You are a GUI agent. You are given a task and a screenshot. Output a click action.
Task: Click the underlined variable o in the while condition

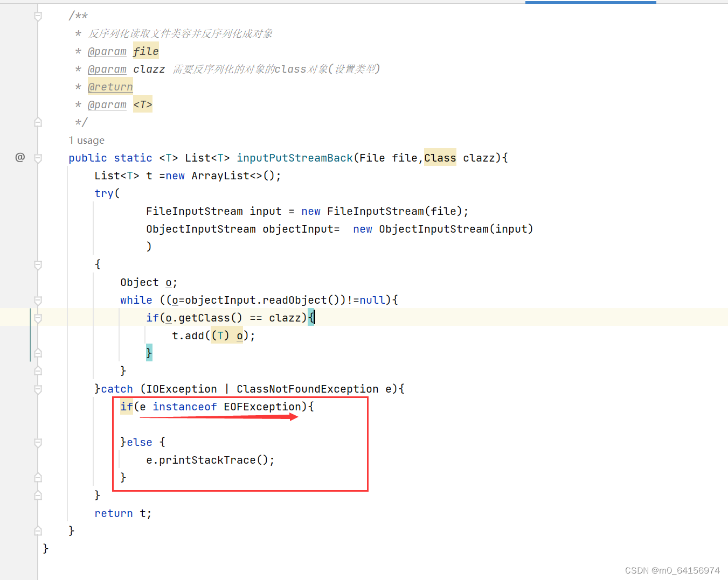(174, 300)
